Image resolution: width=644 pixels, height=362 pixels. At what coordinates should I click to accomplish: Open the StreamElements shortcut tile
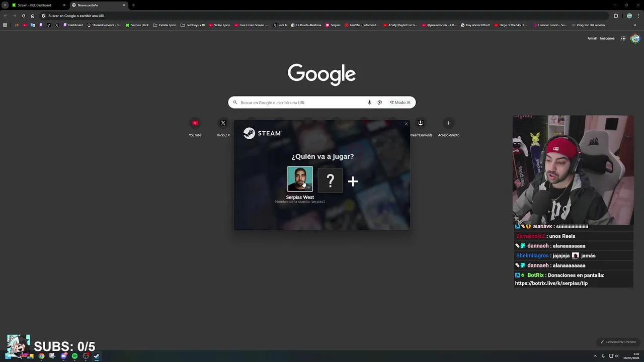pyautogui.click(x=421, y=127)
